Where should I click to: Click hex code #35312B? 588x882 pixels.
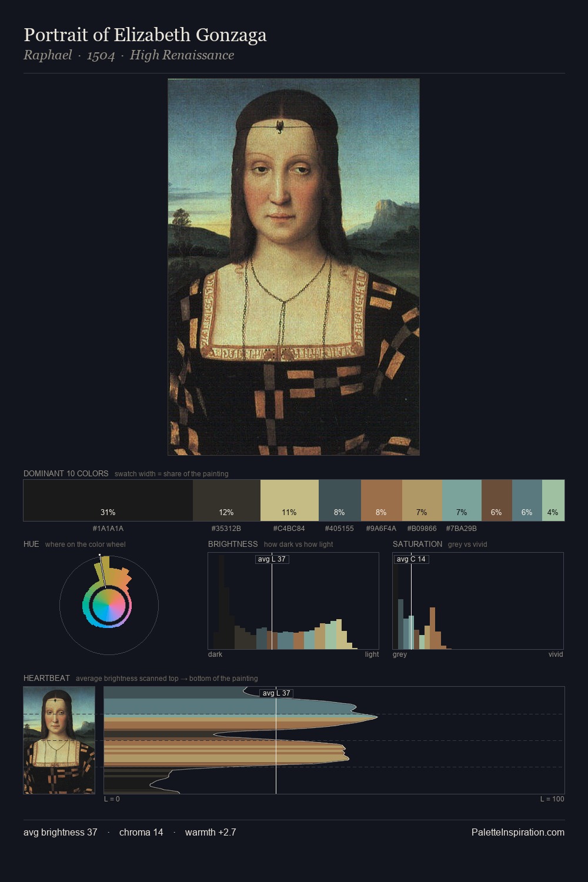[226, 529]
